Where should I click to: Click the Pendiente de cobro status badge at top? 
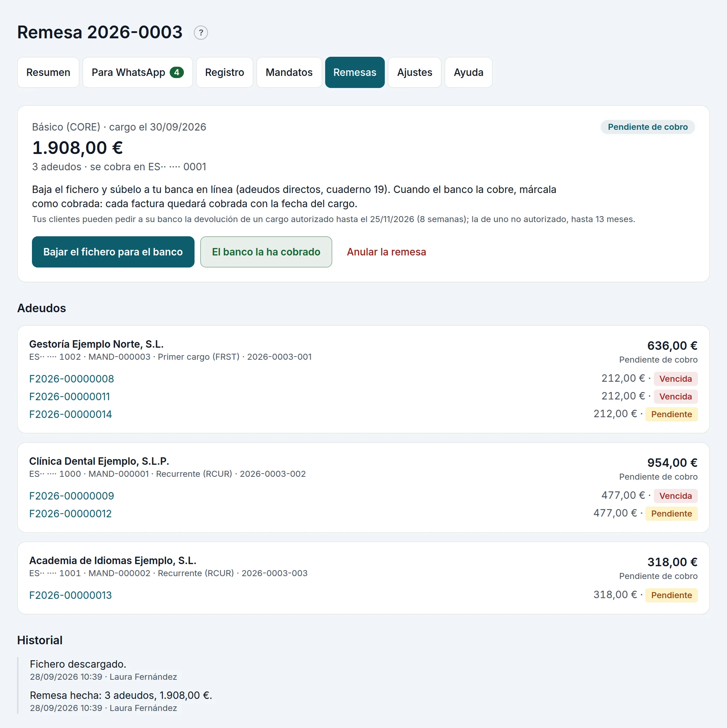point(647,127)
